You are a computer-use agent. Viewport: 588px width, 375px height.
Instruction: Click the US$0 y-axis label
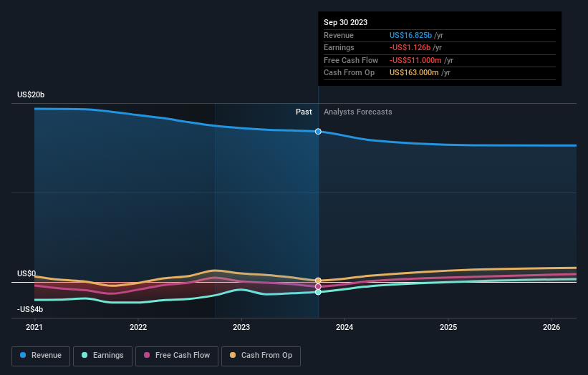click(26, 273)
